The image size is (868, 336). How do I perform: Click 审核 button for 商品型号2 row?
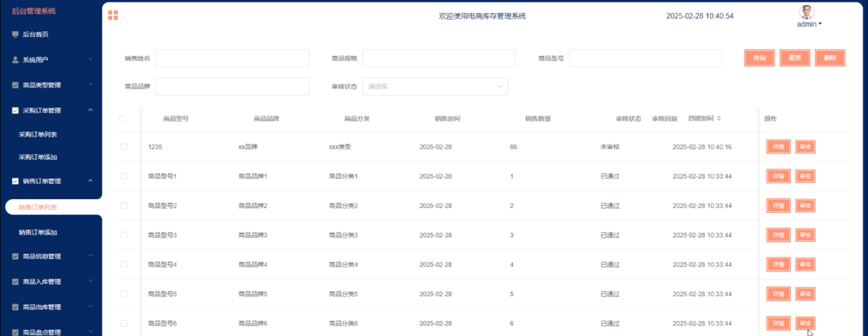(805, 205)
